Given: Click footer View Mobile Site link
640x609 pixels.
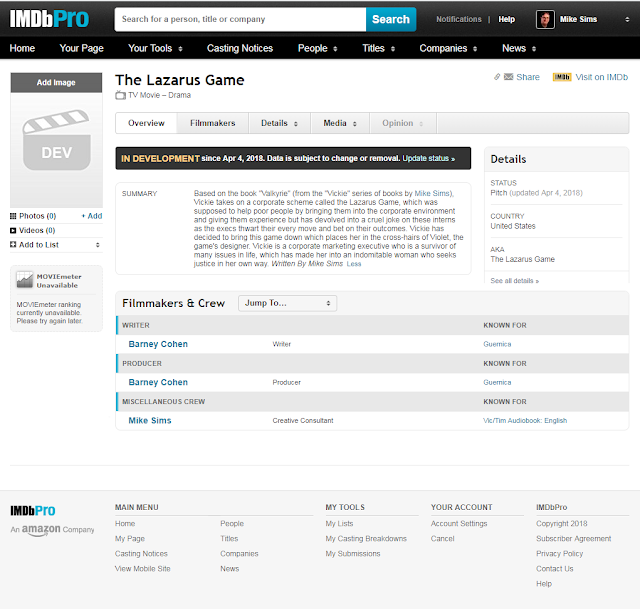Looking at the screenshot, I should click(x=142, y=569).
